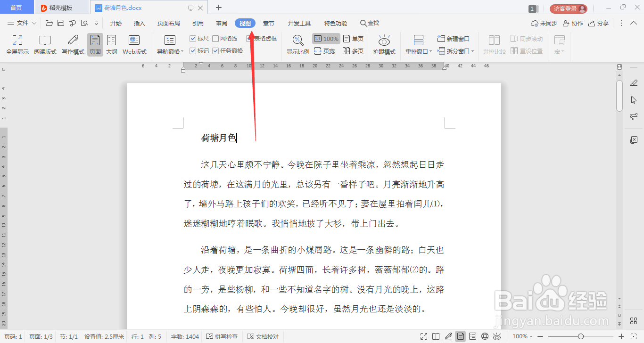Open the Chapter (章节) tab

click(x=269, y=23)
